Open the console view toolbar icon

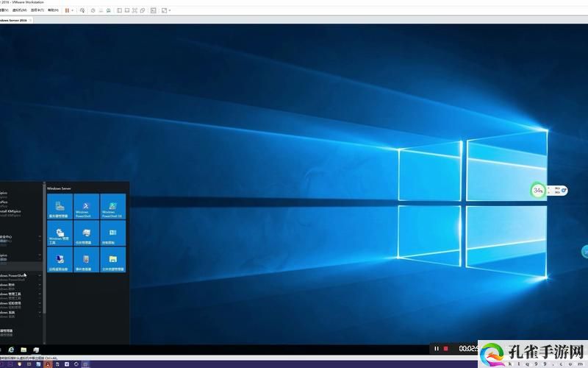point(154,10)
